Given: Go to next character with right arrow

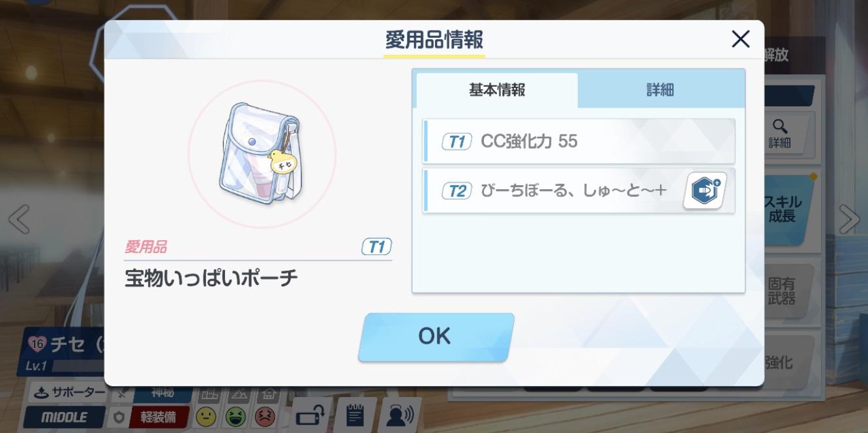Looking at the screenshot, I should (849, 219).
